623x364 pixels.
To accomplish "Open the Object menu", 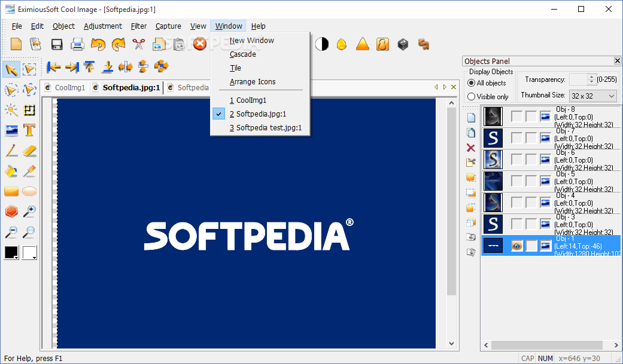I will coord(63,26).
